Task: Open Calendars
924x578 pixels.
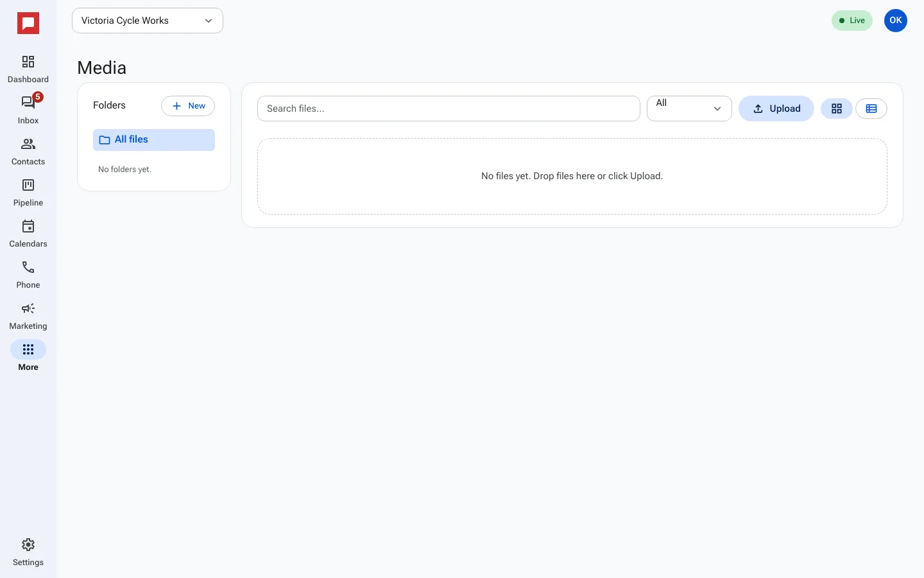Action: tap(28, 234)
